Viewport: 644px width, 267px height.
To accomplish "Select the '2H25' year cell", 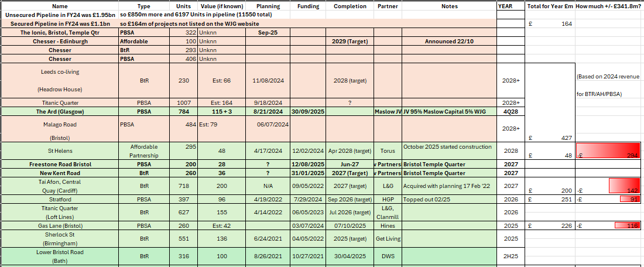I will pos(511,256).
